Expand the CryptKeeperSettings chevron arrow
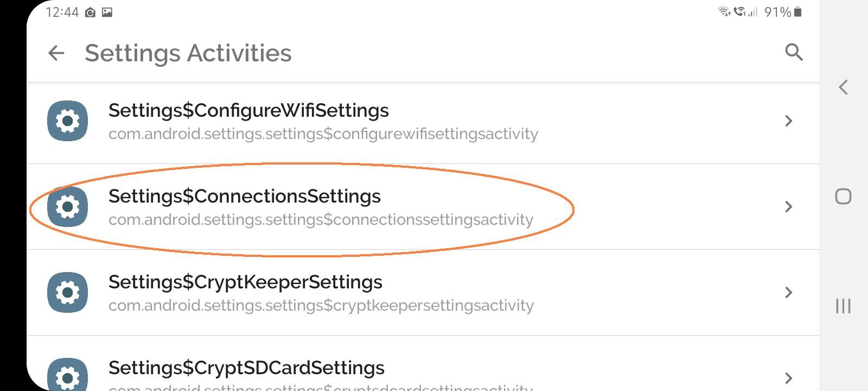 tap(789, 292)
